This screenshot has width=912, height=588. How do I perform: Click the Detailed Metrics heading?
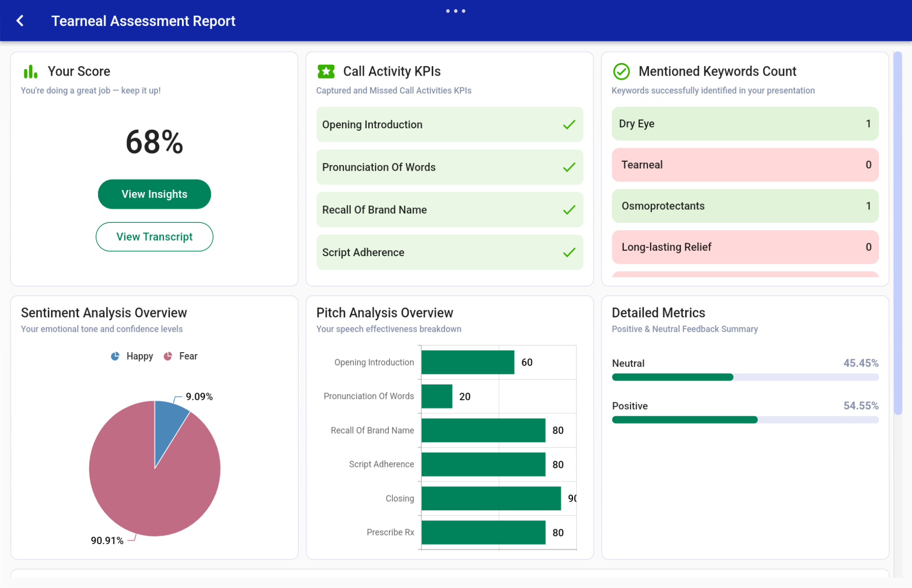(658, 313)
